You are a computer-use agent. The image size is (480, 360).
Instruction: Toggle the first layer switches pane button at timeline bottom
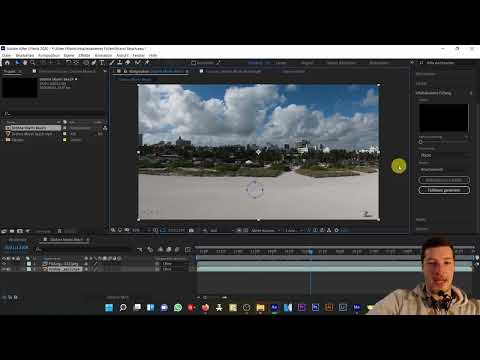tap(4, 297)
